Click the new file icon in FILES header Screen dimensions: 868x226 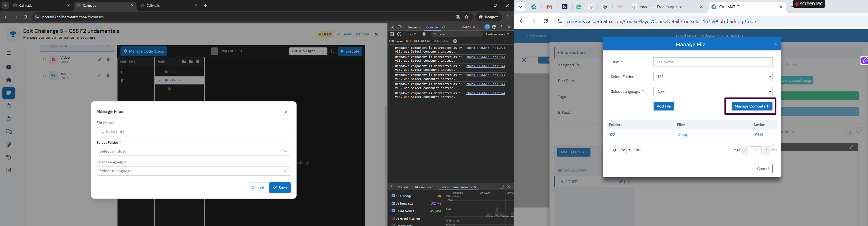tap(184, 62)
